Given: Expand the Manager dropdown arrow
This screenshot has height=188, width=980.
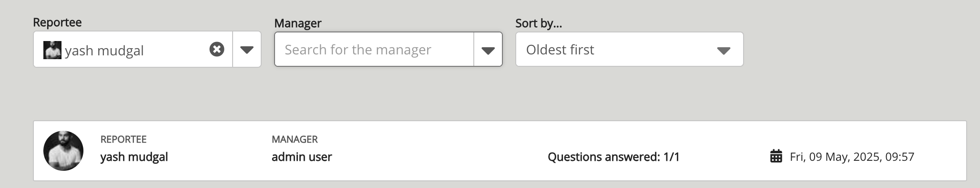Looking at the screenshot, I should pos(488,50).
